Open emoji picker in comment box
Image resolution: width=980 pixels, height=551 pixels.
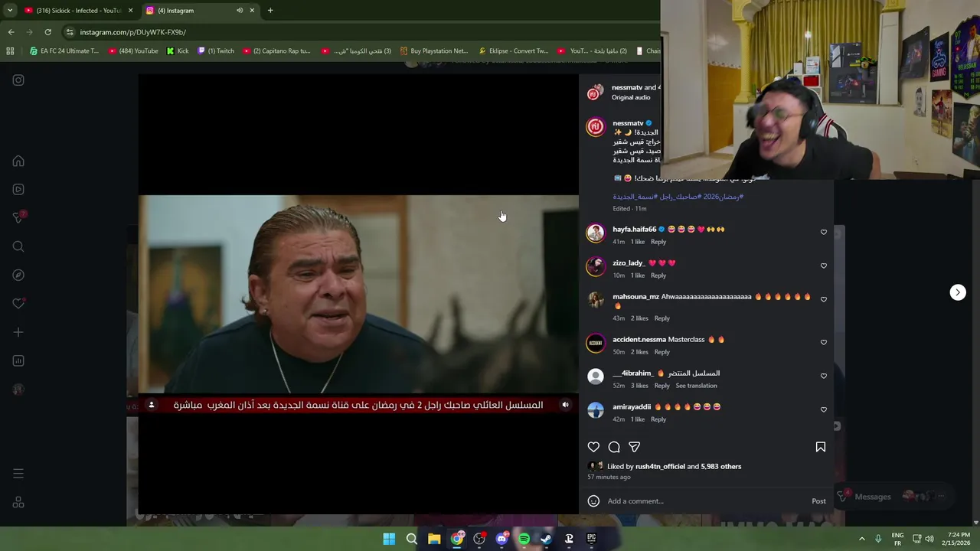point(593,501)
